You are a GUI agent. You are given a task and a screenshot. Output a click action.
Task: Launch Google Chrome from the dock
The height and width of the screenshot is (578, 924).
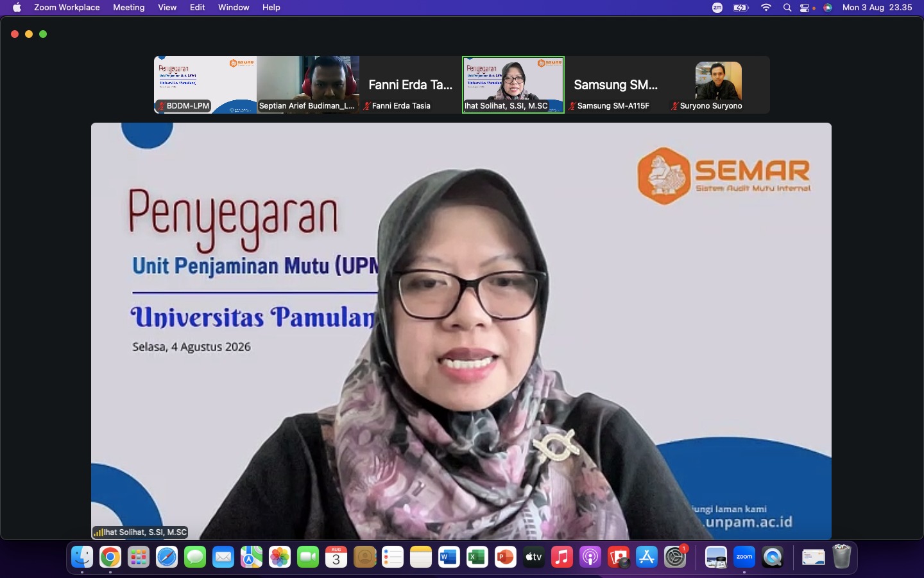tap(110, 557)
